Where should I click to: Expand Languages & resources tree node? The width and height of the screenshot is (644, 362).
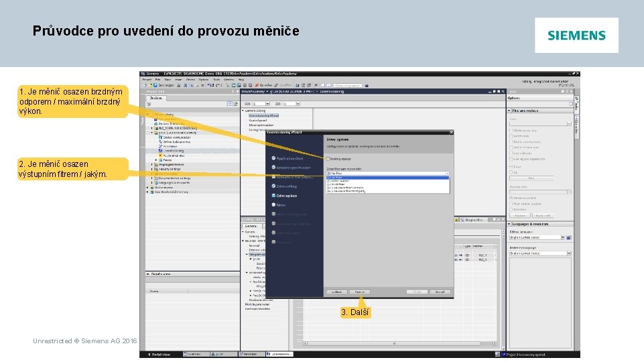click(152, 182)
